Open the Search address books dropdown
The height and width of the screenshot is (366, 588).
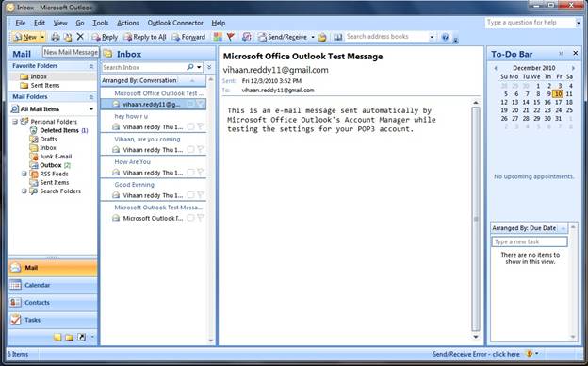point(432,37)
